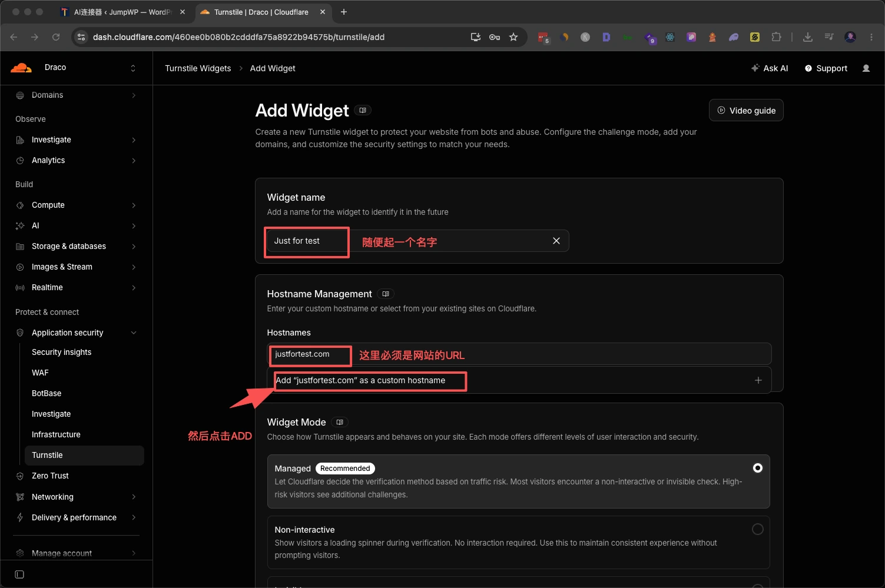Image resolution: width=885 pixels, height=588 pixels.
Task: Expand the Manage account chevron
Action: pos(134,553)
